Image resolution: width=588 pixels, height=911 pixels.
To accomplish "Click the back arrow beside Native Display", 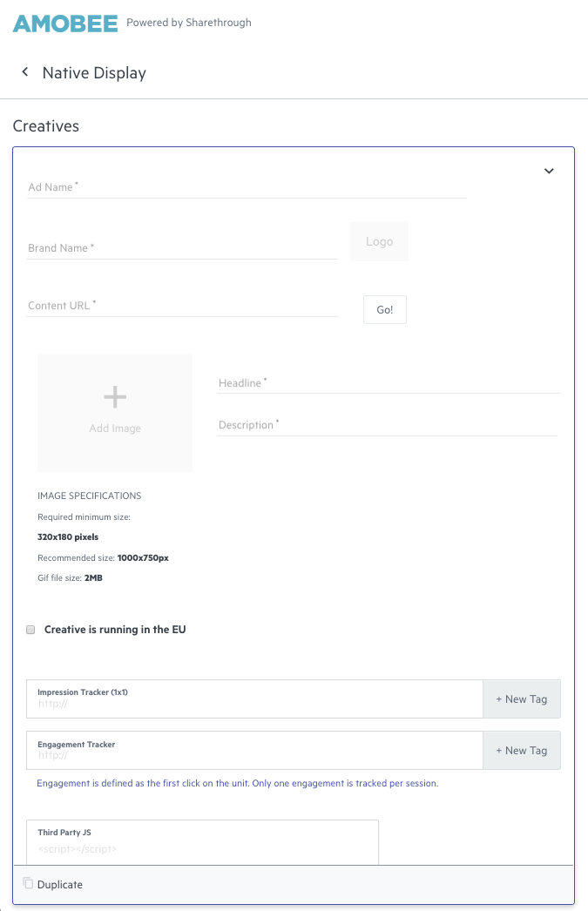I will coord(25,72).
